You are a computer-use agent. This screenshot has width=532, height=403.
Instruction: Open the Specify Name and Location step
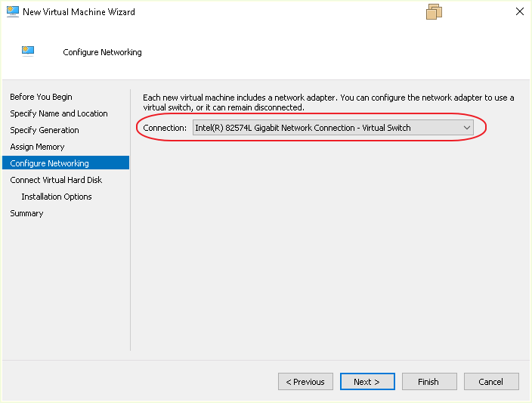[x=59, y=113]
